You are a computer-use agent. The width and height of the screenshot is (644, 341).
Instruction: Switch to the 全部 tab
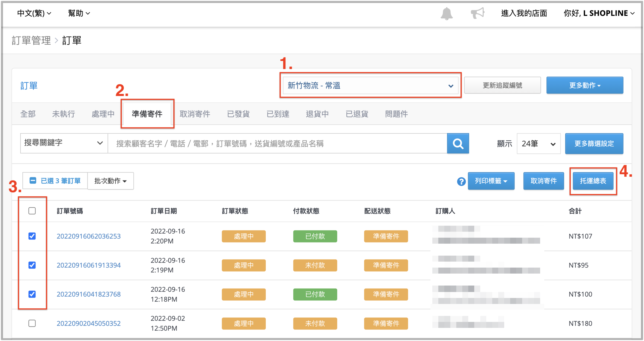coord(28,114)
